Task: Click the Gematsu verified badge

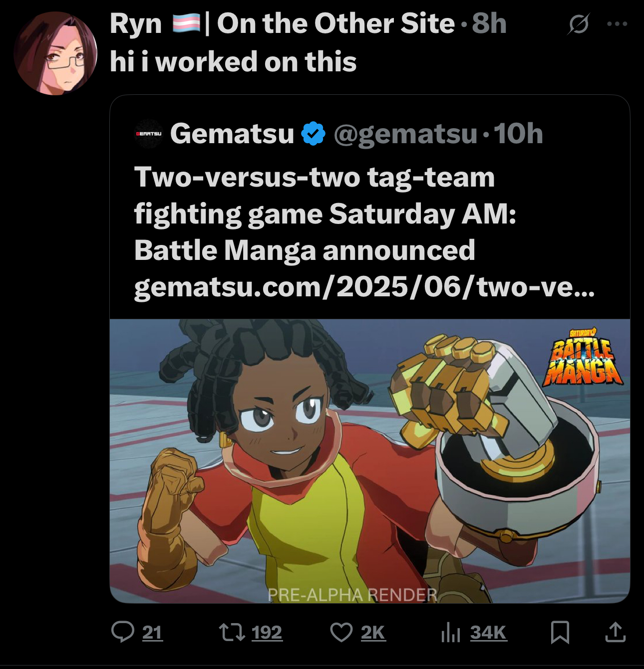Action: pos(313,133)
